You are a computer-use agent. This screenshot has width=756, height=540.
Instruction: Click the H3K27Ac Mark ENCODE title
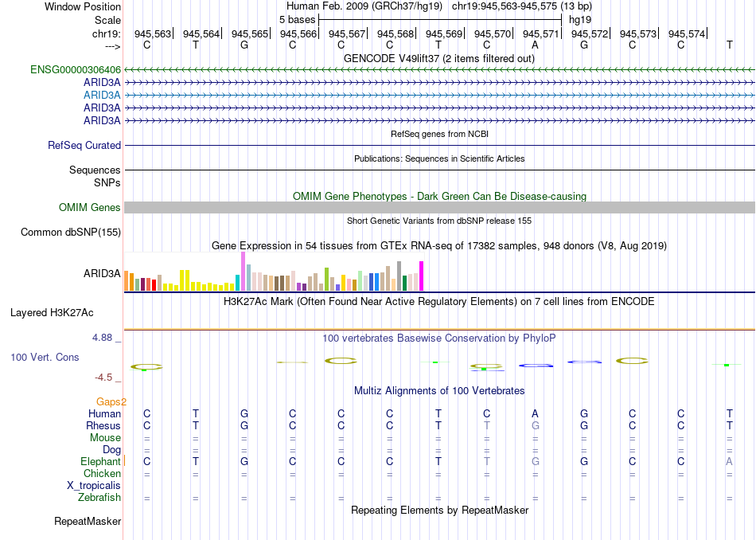pyautogui.click(x=439, y=302)
